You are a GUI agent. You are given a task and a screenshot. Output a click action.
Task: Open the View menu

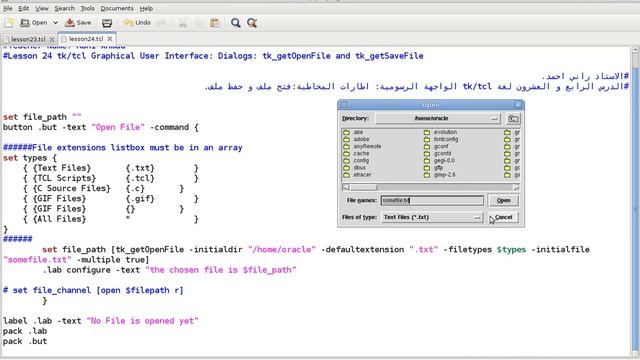(x=42, y=8)
